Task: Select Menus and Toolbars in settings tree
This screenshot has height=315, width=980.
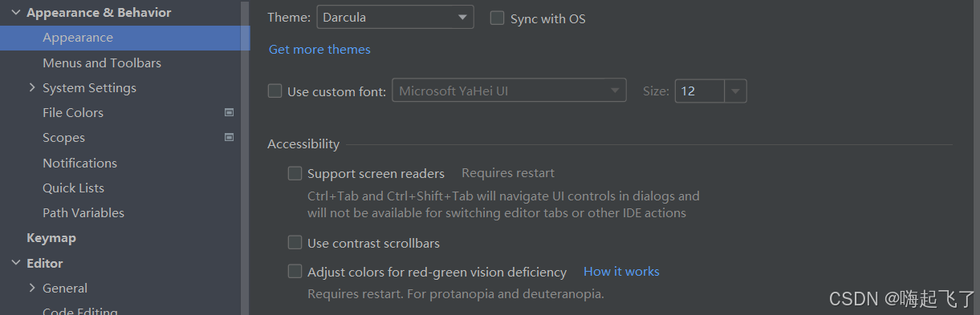Action: click(102, 63)
